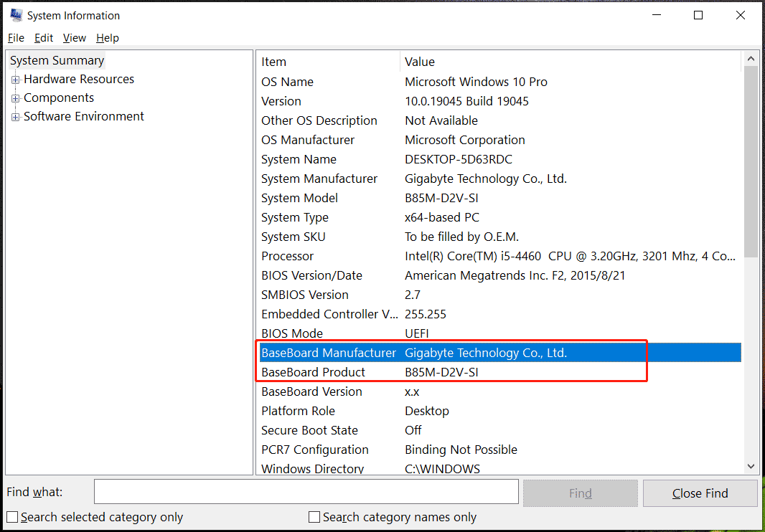Select the BIOS Mode row
The width and height of the screenshot is (765, 532).
[499, 333]
